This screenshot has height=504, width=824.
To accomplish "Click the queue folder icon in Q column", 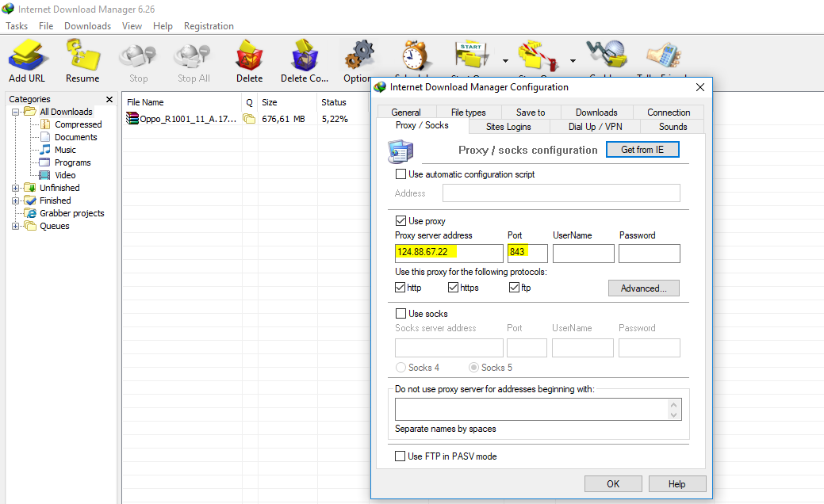I will (249, 119).
